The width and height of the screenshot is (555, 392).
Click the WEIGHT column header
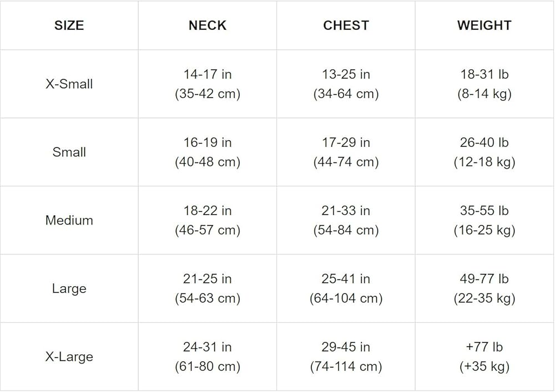point(484,26)
